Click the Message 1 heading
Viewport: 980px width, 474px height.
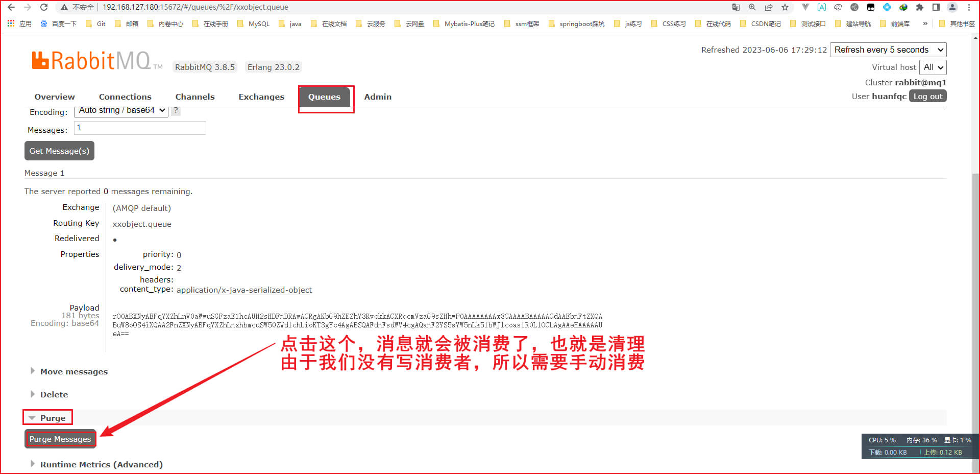(x=44, y=173)
